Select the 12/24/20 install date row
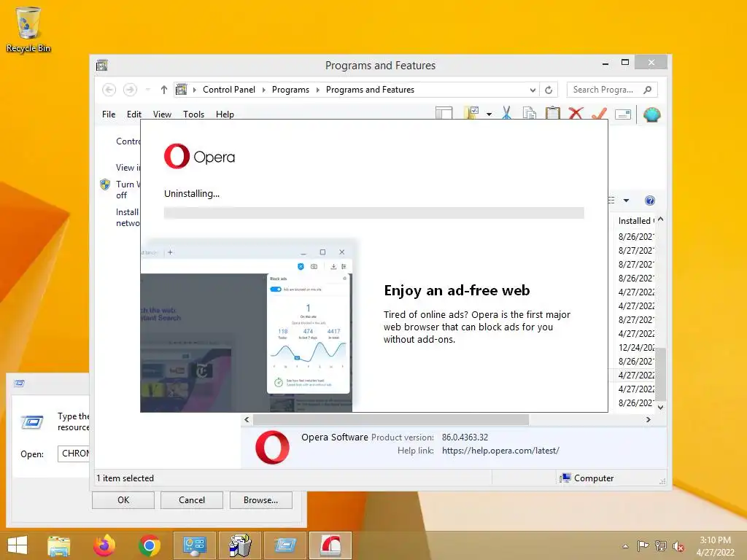 pos(635,348)
